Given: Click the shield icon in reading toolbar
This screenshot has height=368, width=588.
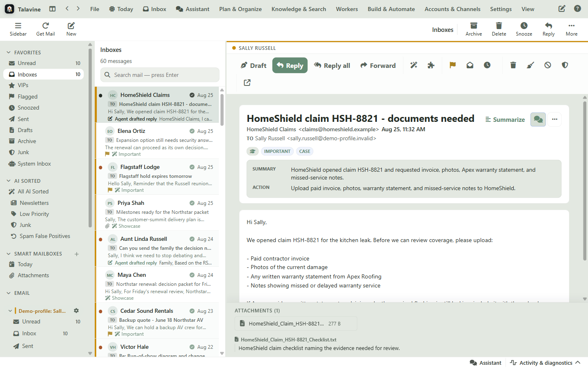Looking at the screenshot, I should [565, 65].
